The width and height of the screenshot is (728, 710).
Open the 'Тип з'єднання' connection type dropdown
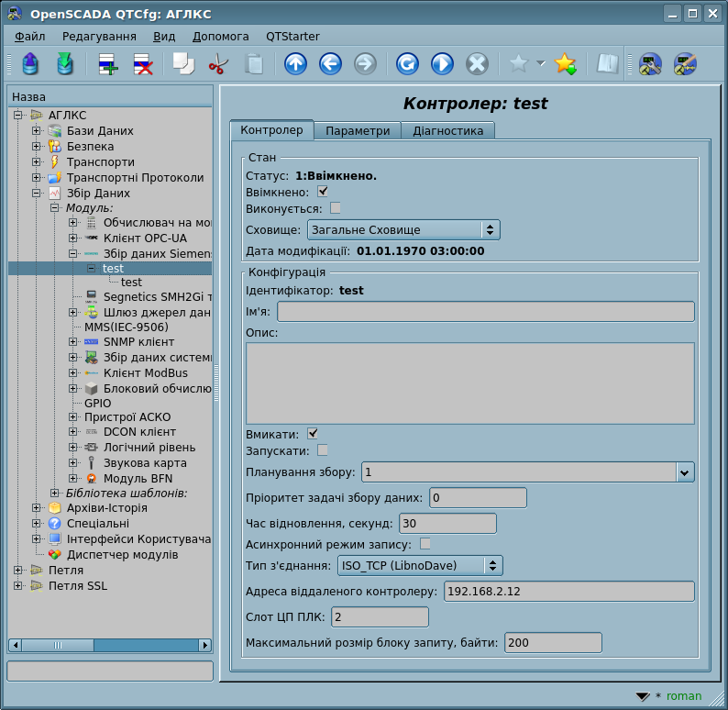click(420, 566)
